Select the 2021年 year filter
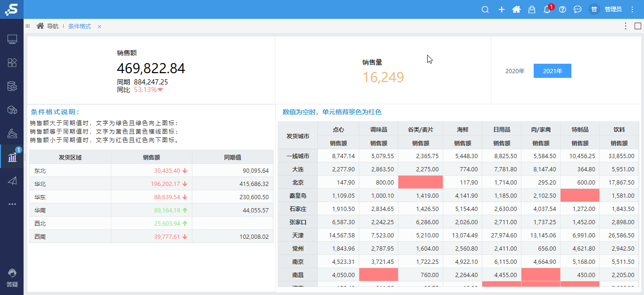Screen dimensions: 644x295 (x=553, y=71)
